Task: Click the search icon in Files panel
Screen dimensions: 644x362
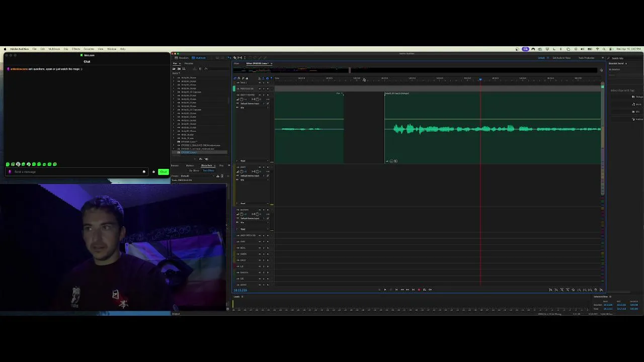Action: click(x=206, y=69)
